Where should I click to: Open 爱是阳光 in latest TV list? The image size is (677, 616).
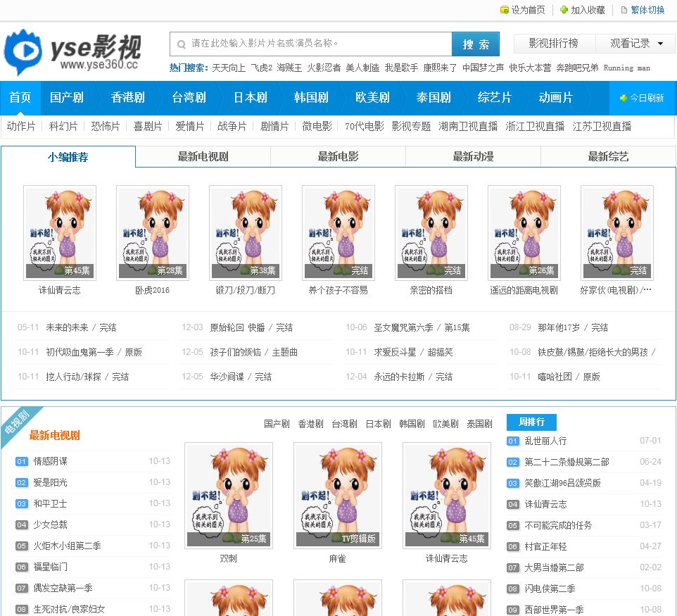coord(50,482)
